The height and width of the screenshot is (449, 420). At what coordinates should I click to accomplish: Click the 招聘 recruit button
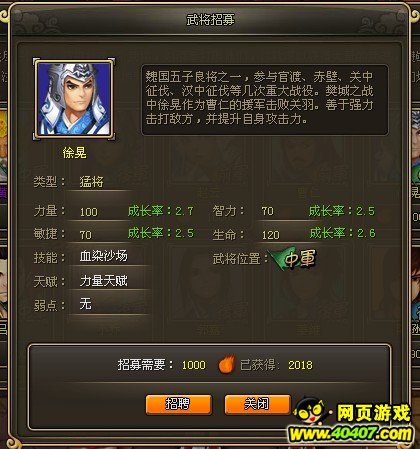point(178,404)
